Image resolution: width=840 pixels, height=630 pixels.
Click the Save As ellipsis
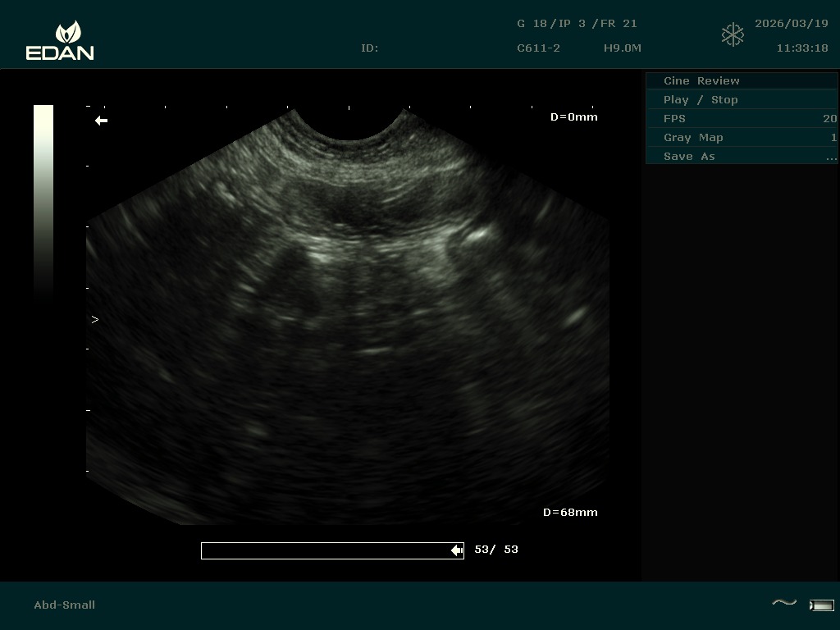831,157
